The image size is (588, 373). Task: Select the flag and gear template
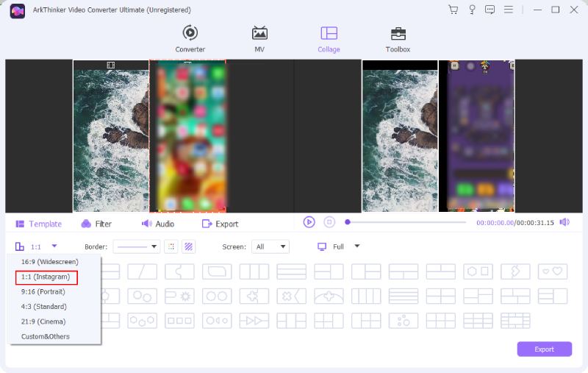[x=179, y=296]
